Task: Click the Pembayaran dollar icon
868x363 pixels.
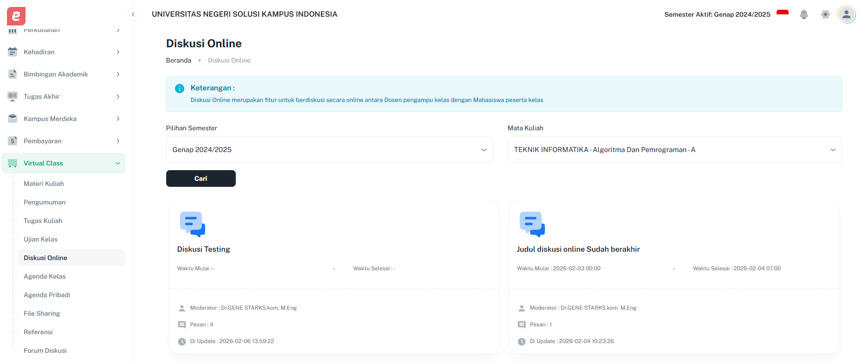Action: [13, 141]
